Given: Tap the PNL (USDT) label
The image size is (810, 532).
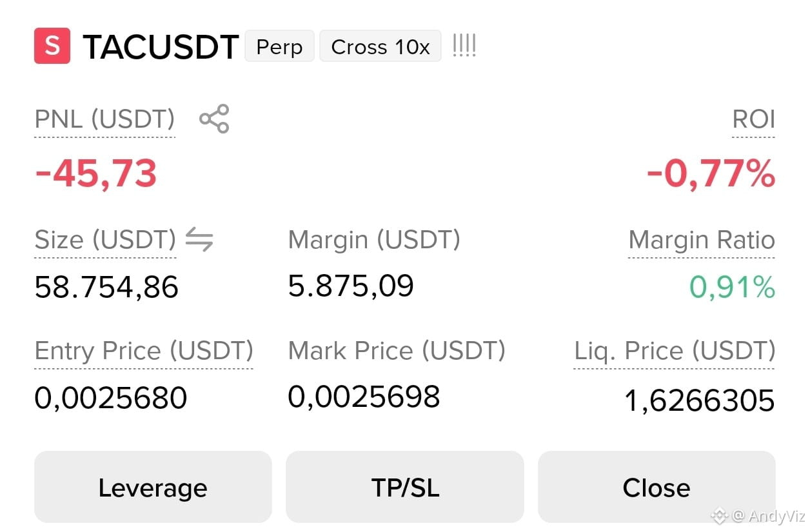Looking at the screenshot, I should (104, 119).
